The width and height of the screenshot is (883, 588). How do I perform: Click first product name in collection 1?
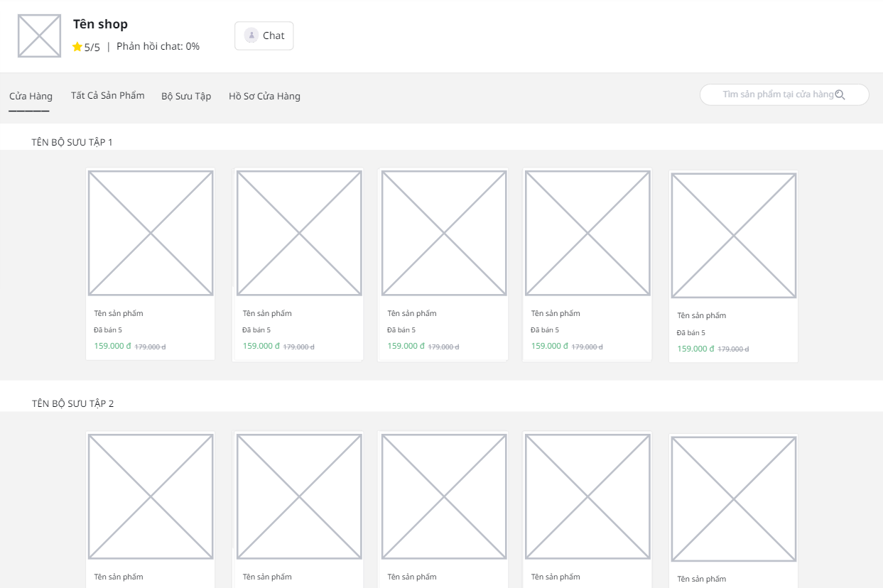[x=119, y=313]
